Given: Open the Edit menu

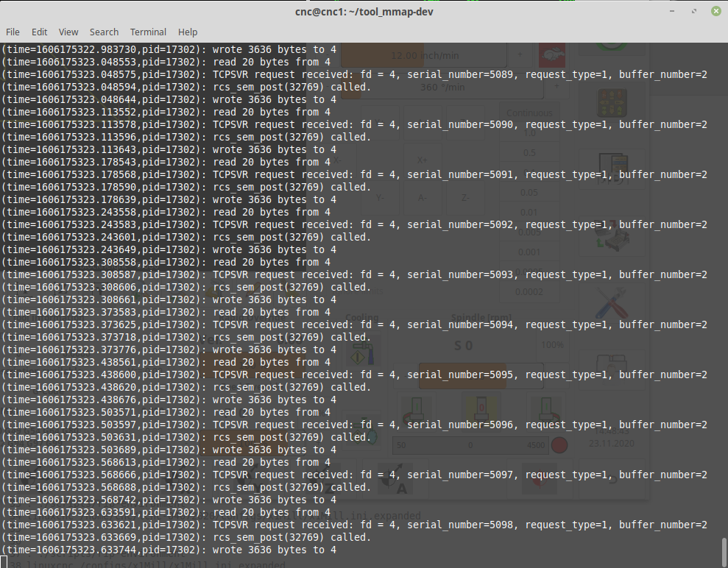Looking at the screenshot, I should (x=39, y=32).
